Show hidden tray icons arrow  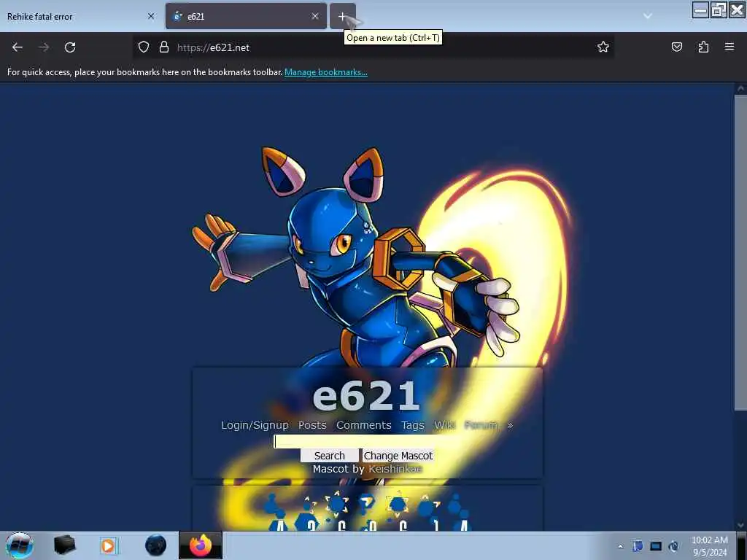click(620, 547)
